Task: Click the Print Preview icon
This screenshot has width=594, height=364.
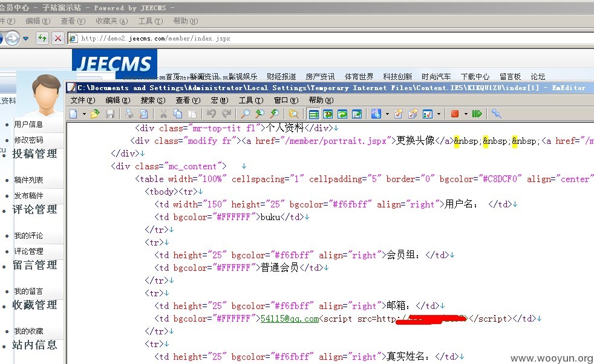Action: coord(143,114)
